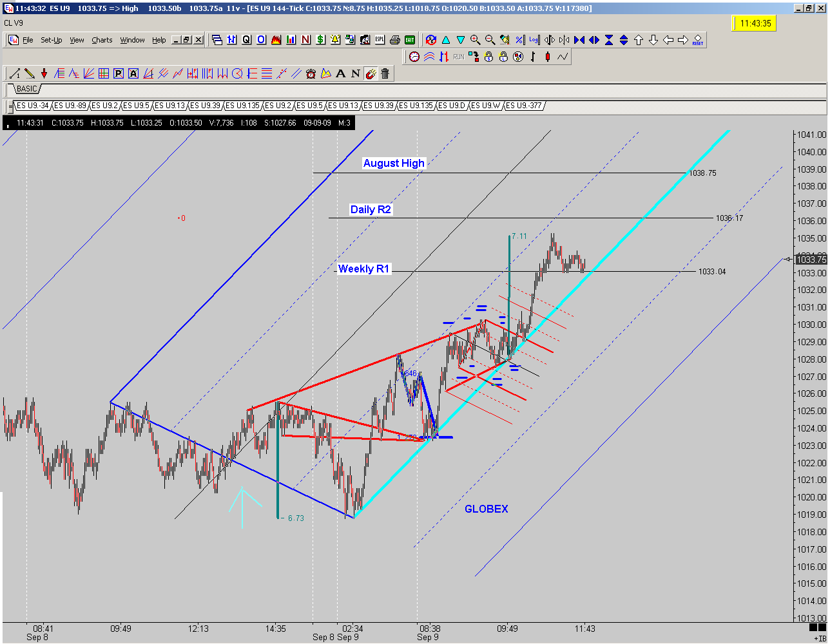Image resolution: width=830 pixels, height=644 pixels.
Task: Switch to the ES U9.D chart tab
Action: tap(452, 106)
